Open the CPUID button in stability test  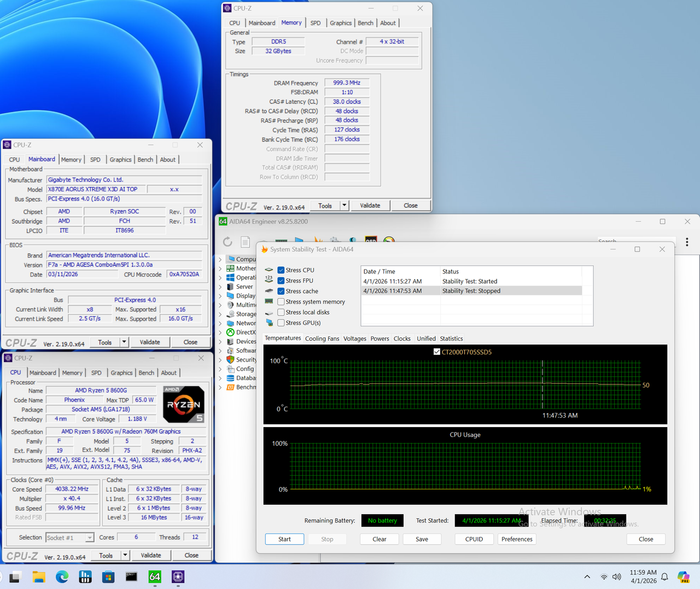click(x=474, y=539)
